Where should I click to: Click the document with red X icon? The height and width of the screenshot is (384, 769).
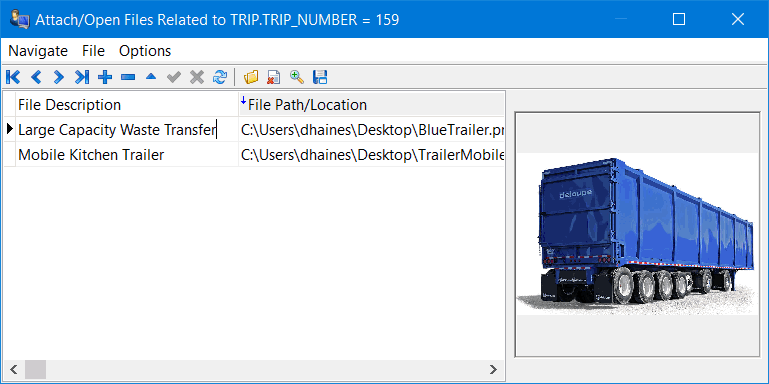[274, 77]
